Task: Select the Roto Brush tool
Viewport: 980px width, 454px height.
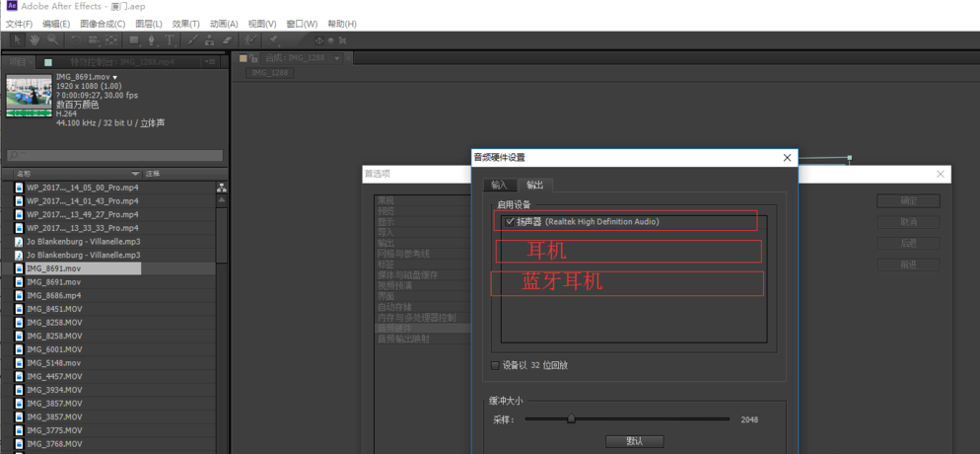Action: tap(250, 40)
